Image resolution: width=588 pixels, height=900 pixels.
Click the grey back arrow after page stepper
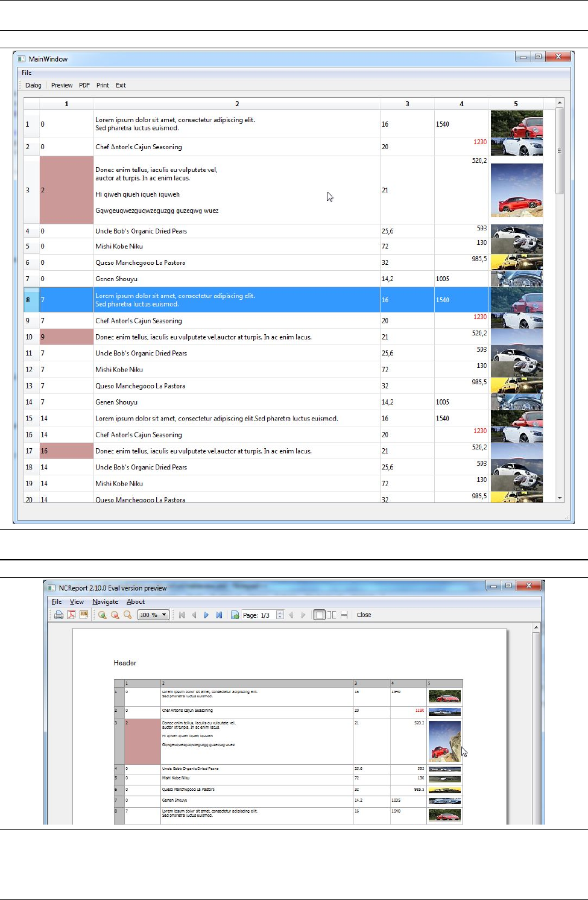(x=291, y=615)
